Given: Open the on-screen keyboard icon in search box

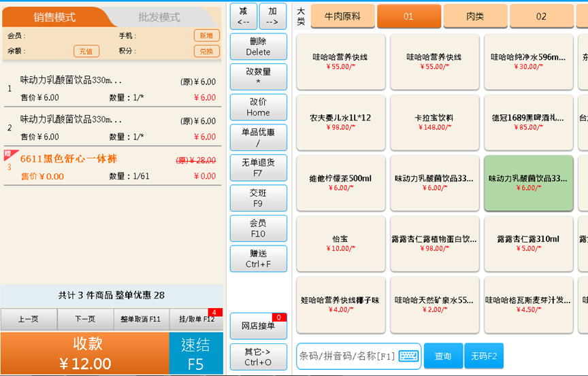Looking at the screenshot, I should (408, 356).
